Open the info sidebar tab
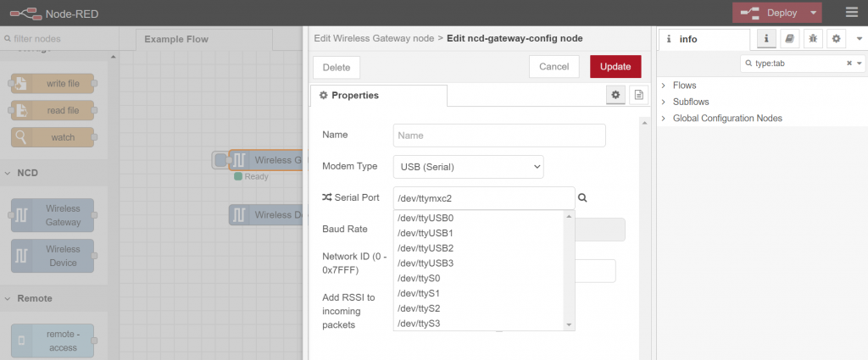868x360 pixels. coord(703,39)
